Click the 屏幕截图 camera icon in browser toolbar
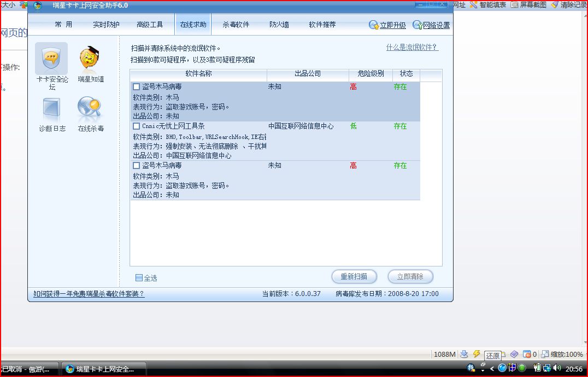 [515, 5]
